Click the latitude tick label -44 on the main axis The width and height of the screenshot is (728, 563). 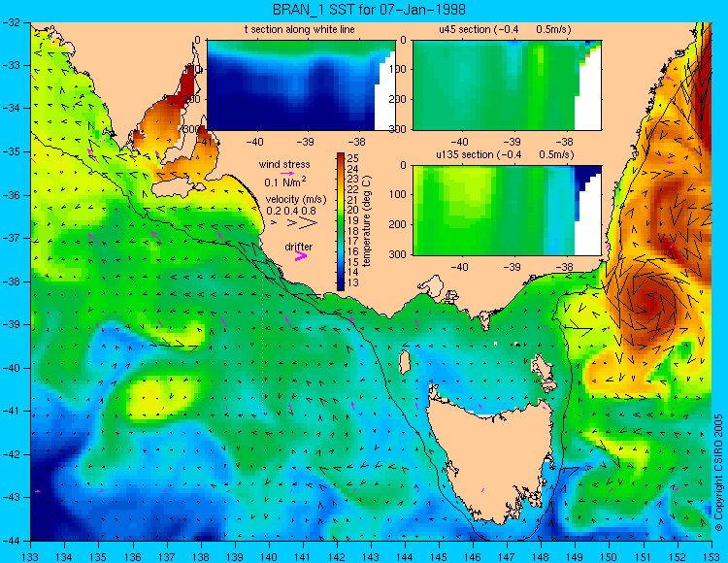[11, 541]
